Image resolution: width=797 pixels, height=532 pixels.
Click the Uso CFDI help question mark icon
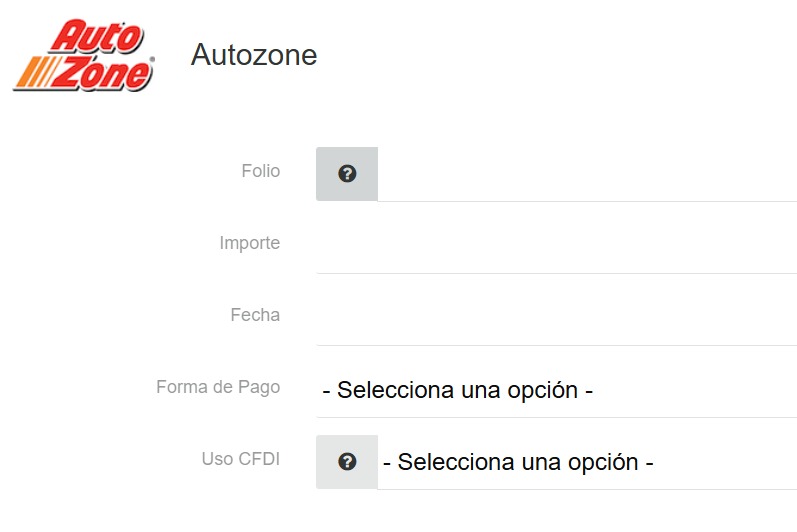click(x=347, y=462)
